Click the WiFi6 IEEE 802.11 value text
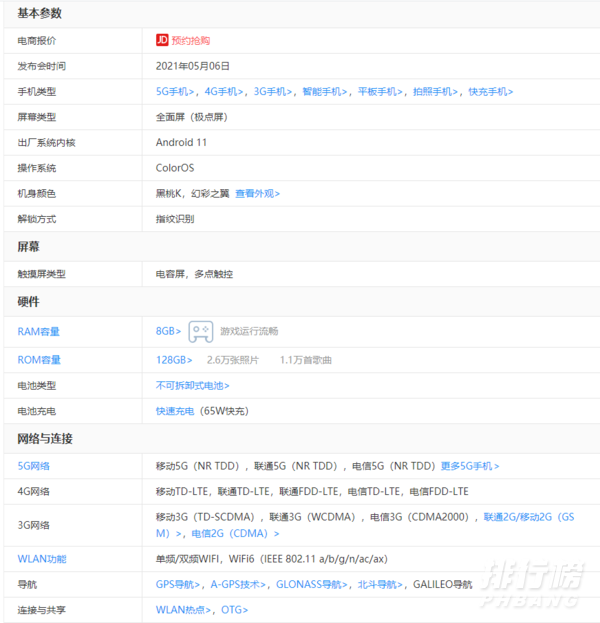The image size is (600, 623). click(308, 559)
